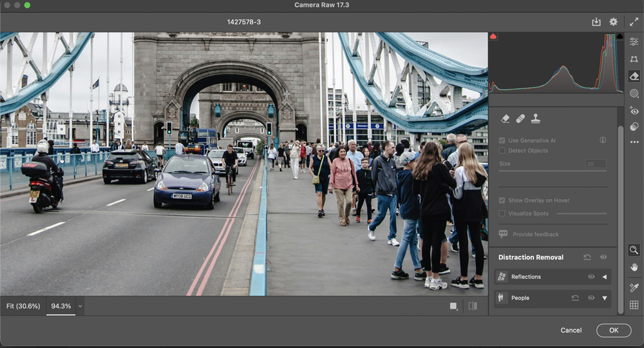
Task: Toggle People visibility eye
Action: tap(591, 298)
